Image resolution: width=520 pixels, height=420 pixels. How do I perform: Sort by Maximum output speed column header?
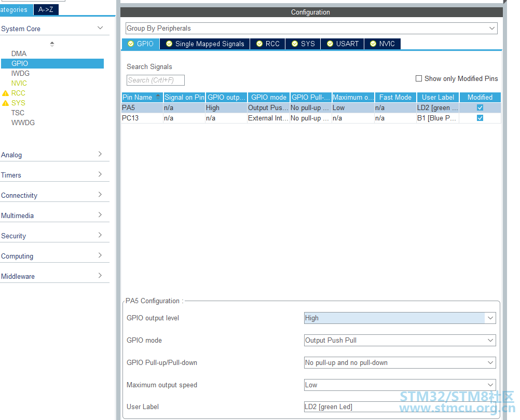coord(353,97)
